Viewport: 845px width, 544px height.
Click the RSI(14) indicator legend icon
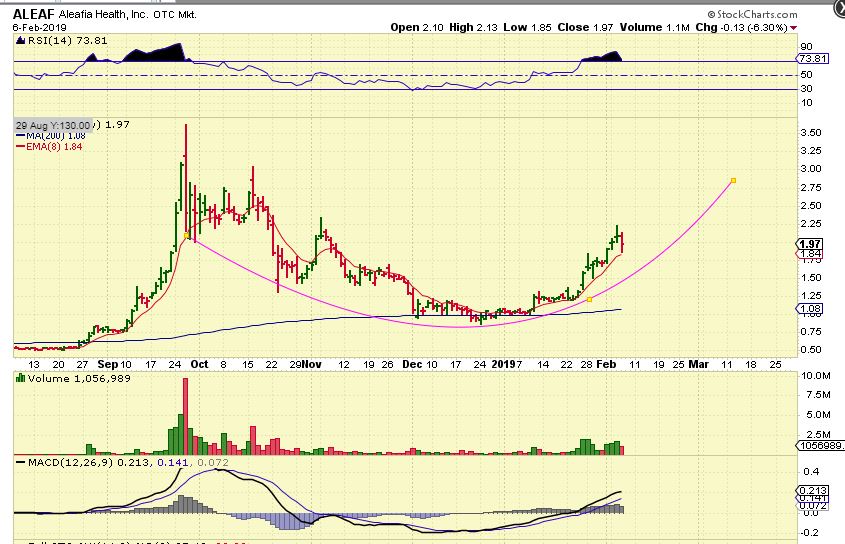(x=19, y=40)
